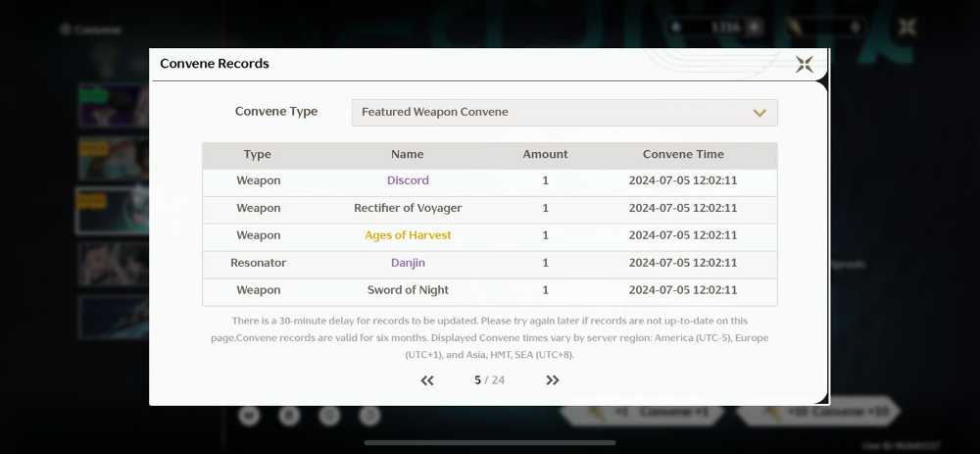Go to the previous records page
The width and height of the screenshot is (980, 454).
427,380
